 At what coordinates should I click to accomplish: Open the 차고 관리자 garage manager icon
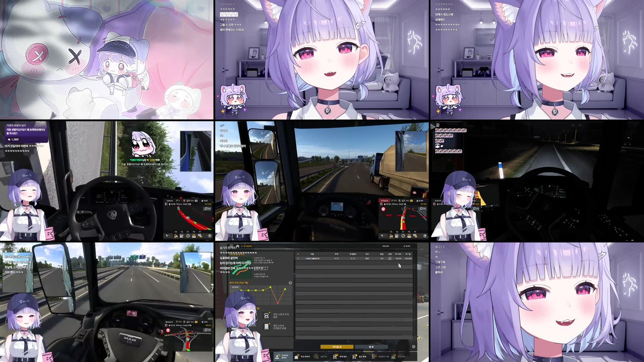(x=296, y=357)
